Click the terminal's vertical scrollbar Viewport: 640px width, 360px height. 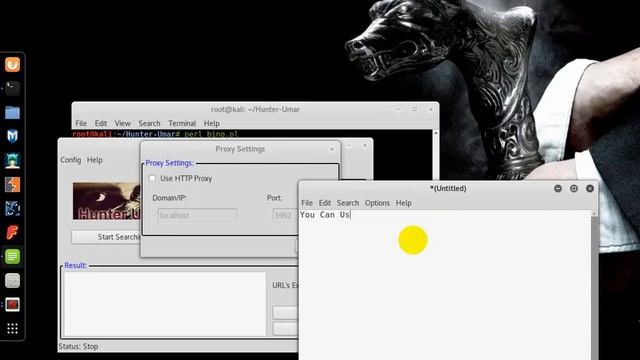(436, 154)
